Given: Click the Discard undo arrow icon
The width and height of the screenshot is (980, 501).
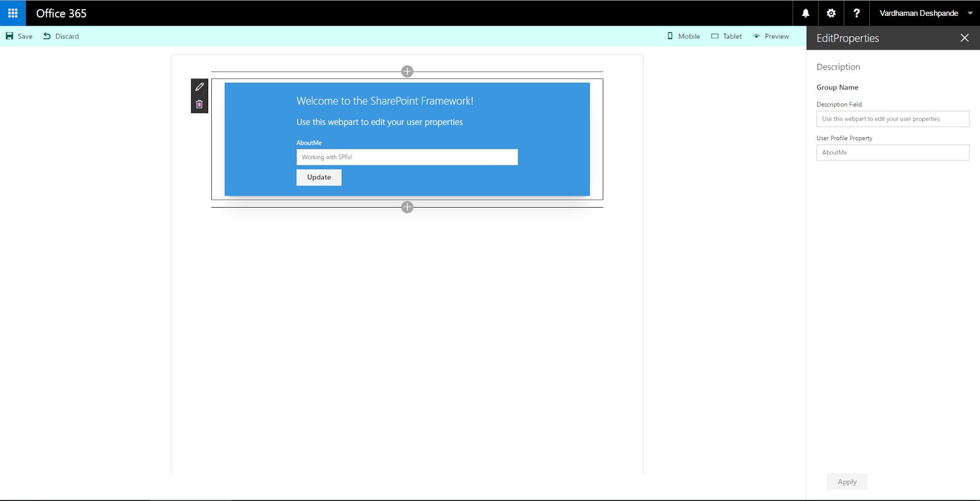Looking at the screenshot, I should pyautogui.click(x=47, y=36).
